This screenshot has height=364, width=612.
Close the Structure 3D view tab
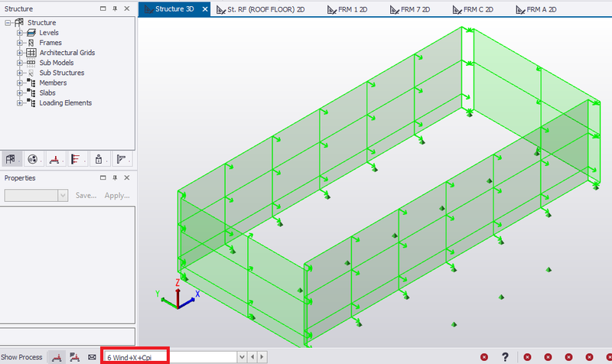tap(205, 9)
